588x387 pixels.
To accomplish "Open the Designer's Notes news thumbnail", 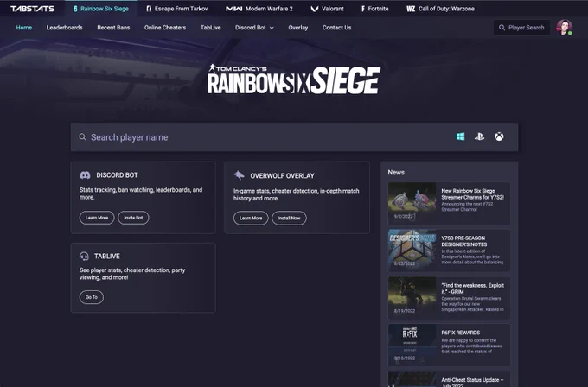I will [412, 251].
